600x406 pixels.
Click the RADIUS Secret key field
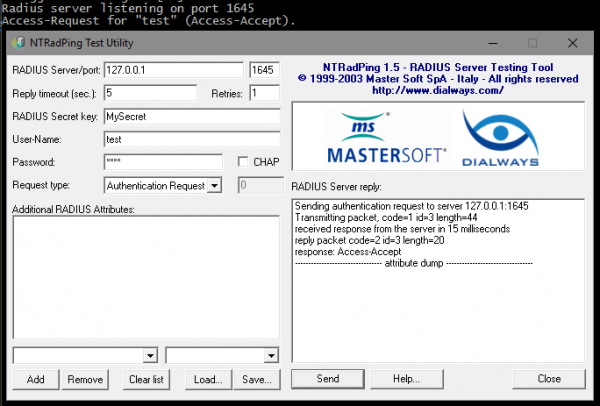point(192,116)
